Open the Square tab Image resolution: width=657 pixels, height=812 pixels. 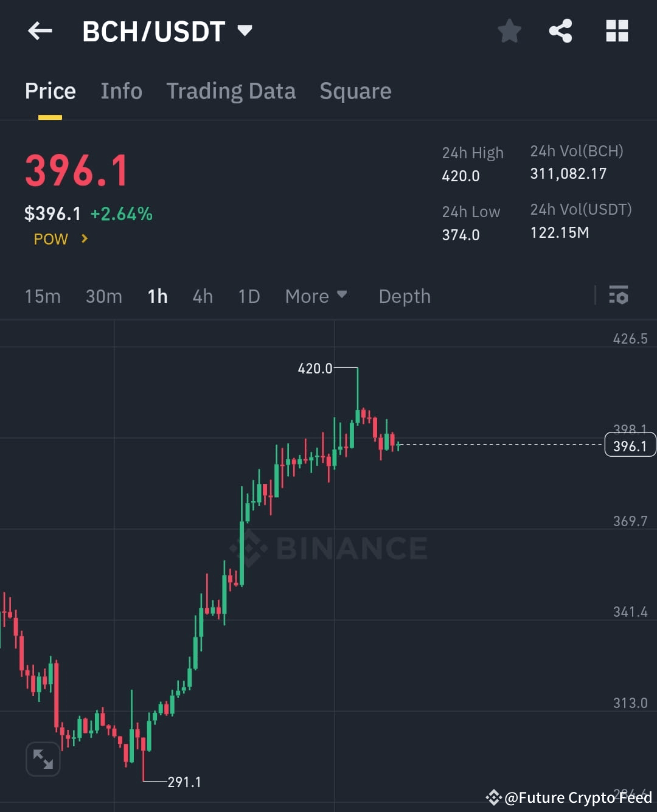pyautogui.click(x=355, y=91)
